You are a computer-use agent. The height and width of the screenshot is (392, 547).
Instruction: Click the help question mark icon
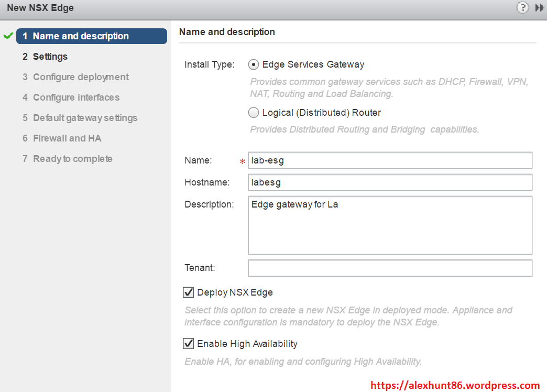522,8
